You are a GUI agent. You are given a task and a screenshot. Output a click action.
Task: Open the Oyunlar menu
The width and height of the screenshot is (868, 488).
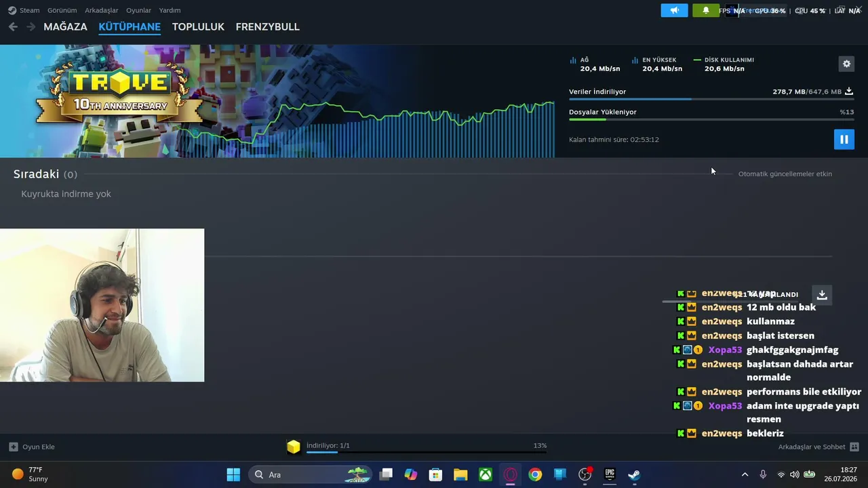pos(138,10)
